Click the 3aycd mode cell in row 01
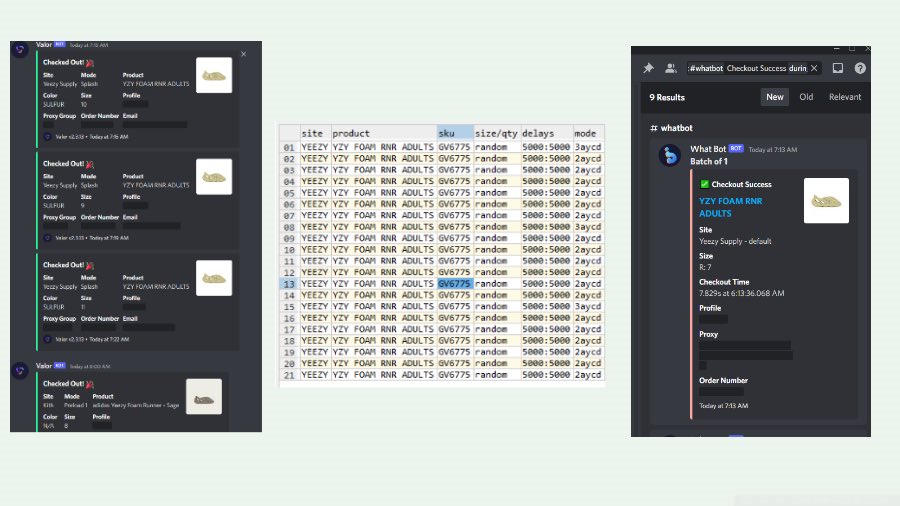 588,147
